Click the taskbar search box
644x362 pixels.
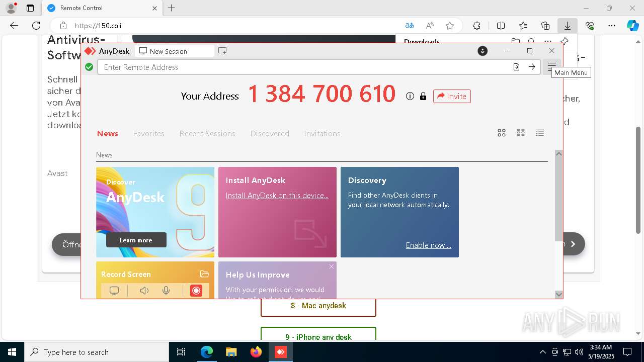click(97, 352)
